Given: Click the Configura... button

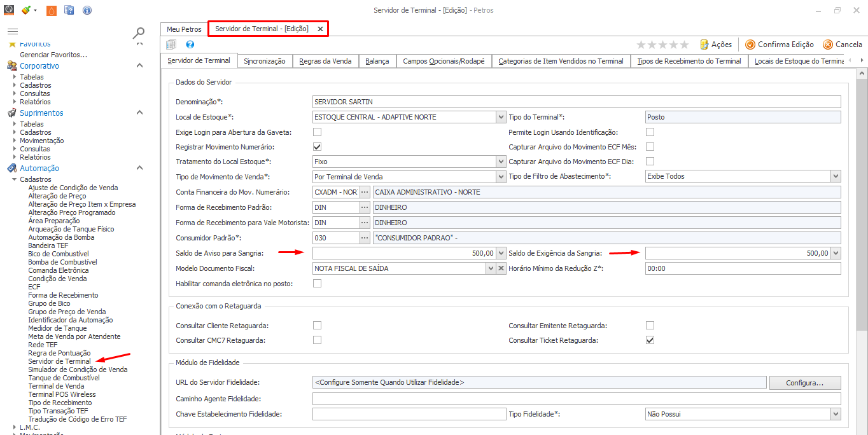Looking at the screenshot, I should 805,383.
